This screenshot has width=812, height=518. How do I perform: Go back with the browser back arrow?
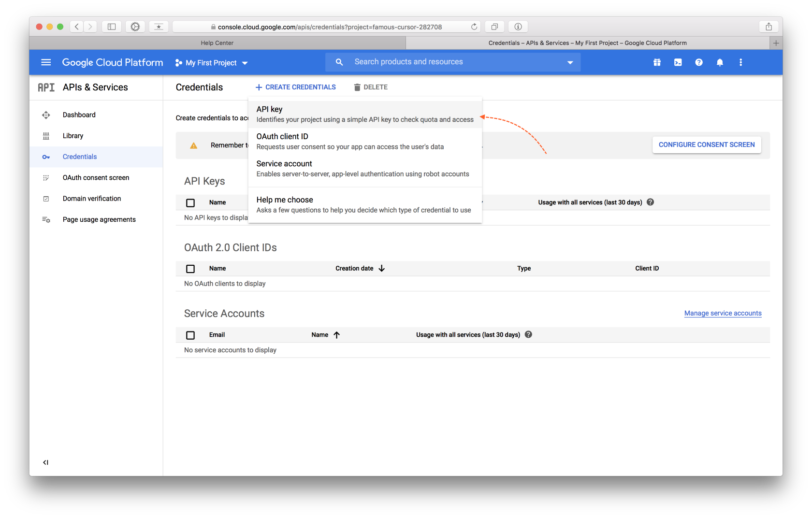click(x=77, y=27)
